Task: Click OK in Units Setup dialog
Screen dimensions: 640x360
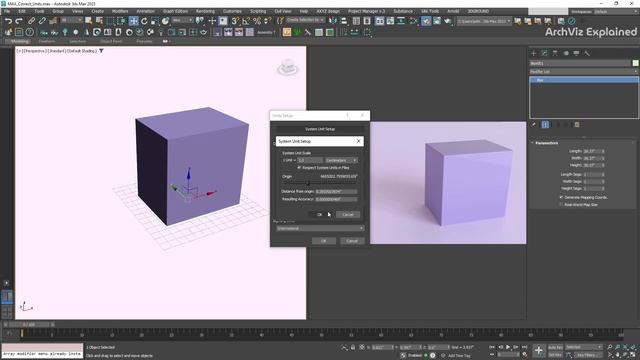Action: click(x=324, y=241)
